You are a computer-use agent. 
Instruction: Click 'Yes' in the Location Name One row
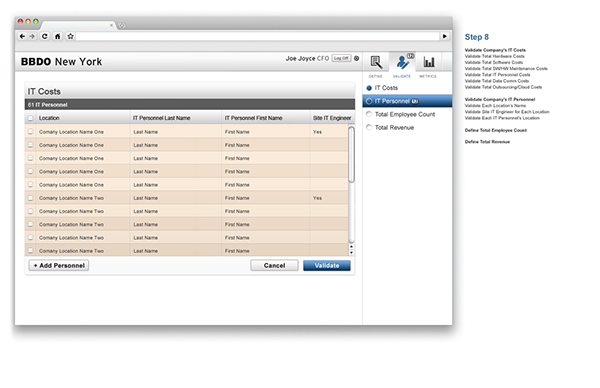(317, 132)
